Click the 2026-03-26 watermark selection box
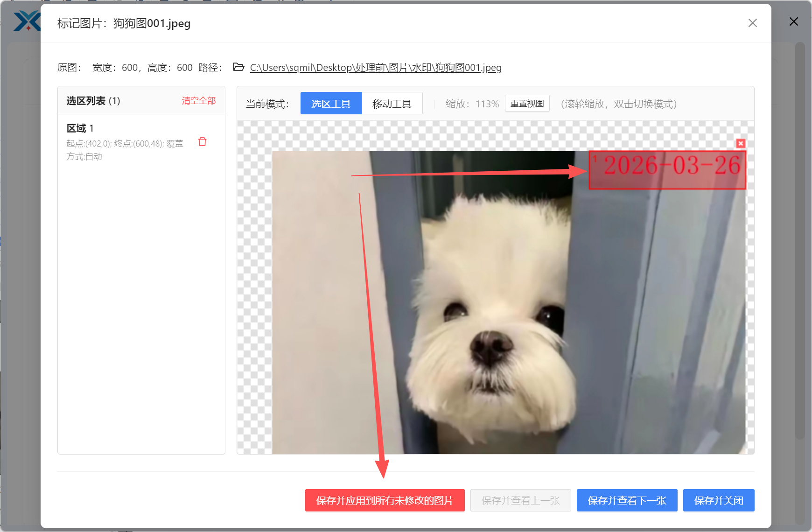Screen dimensions: 812x532 click(667, 169)
